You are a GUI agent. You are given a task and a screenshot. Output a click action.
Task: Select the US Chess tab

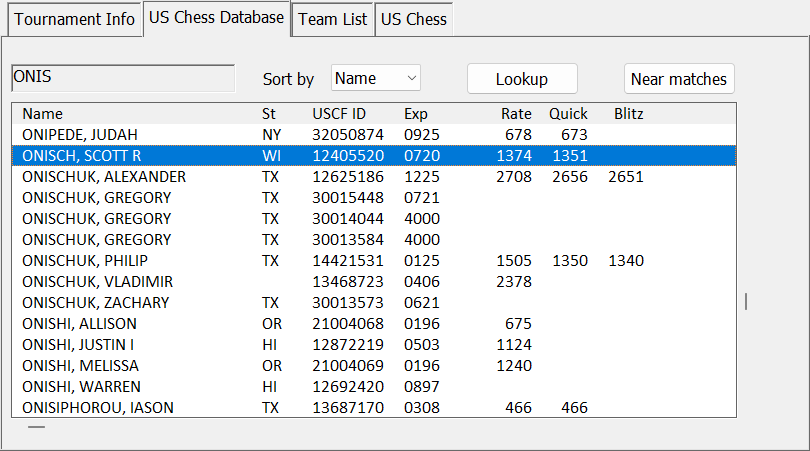[414, 19]
